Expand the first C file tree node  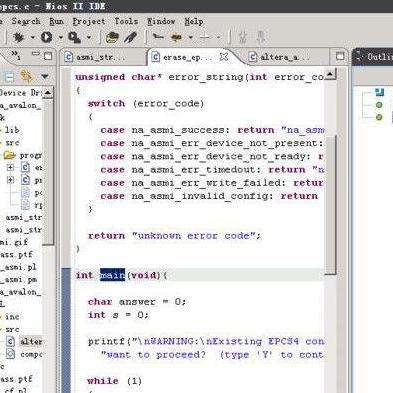click(x=11, y=167)
